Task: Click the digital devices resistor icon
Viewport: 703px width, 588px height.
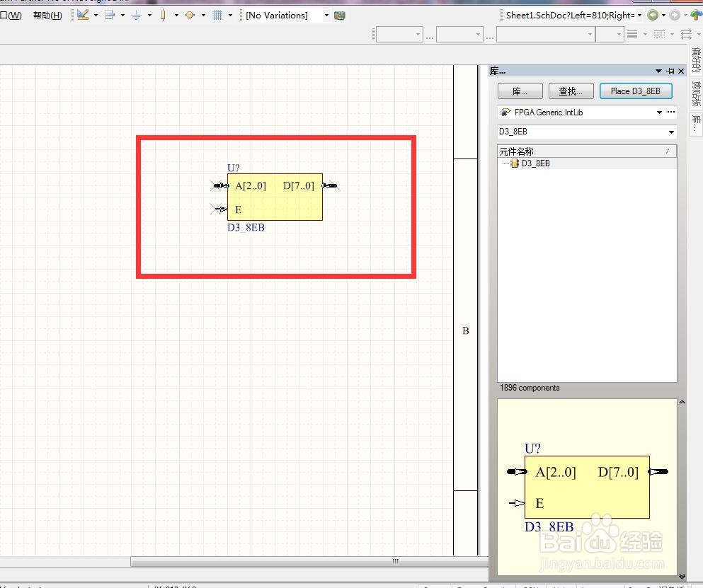Action: (x=164, y=16)
